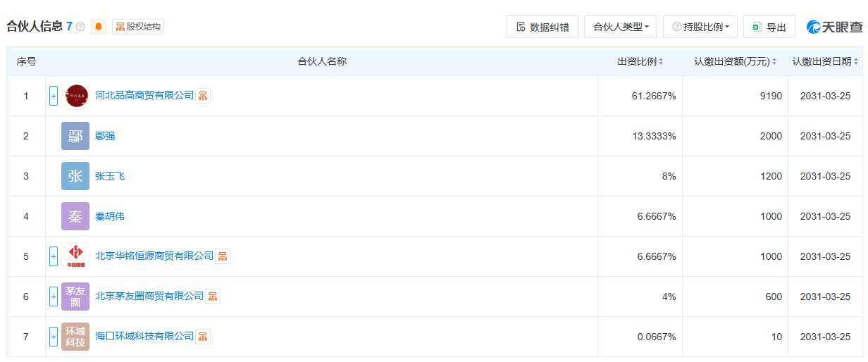Screen dimensions: 868x362
Task: Click the question mark icon next to count 7
Action: [80, 27]
